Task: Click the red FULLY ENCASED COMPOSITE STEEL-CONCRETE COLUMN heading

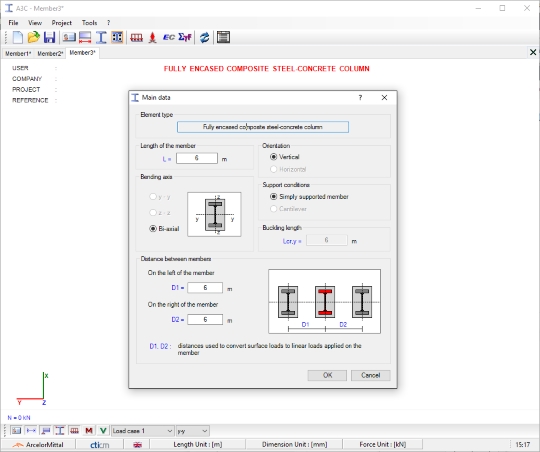Action: coord(267,69)
